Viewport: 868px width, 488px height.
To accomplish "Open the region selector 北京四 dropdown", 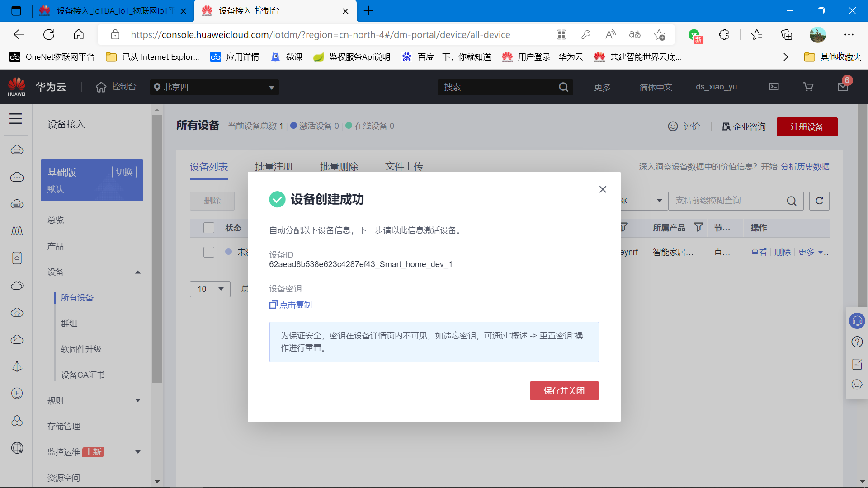I will click(x=214, y=87).
